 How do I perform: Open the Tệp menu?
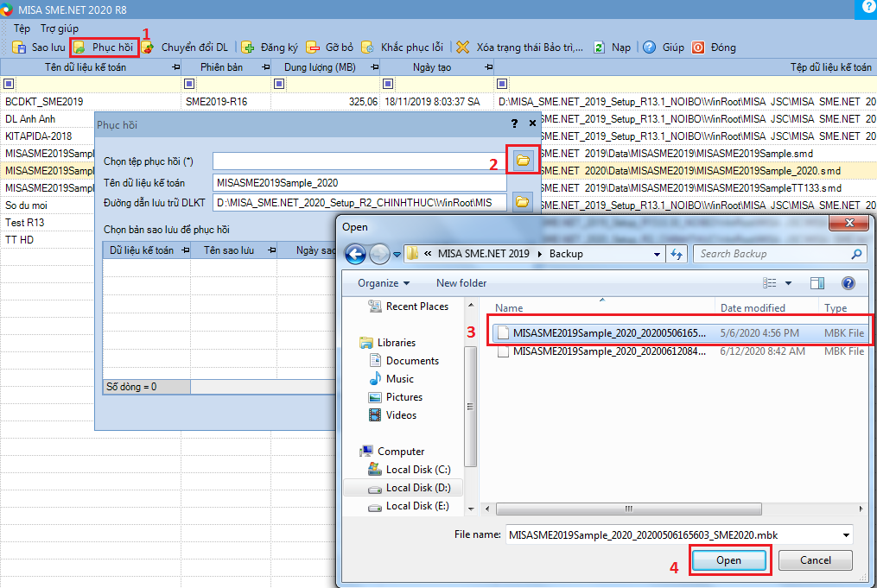22,28
